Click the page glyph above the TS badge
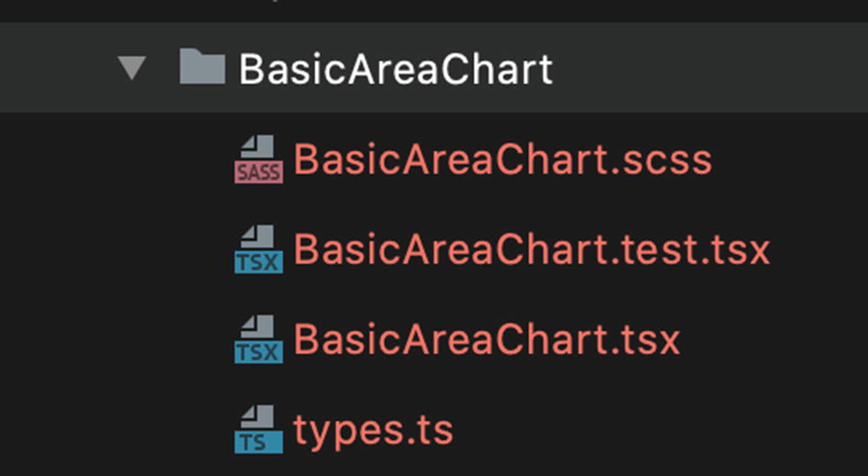This screenshot has height=476, width=868. (261, 417)
